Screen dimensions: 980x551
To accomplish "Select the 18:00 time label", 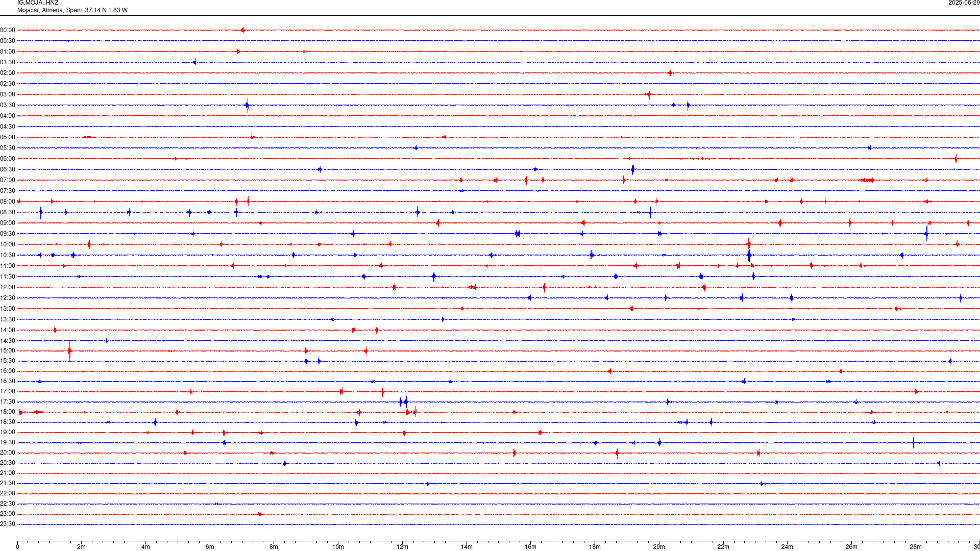I will pyautogui.click(x=8, y=412).
